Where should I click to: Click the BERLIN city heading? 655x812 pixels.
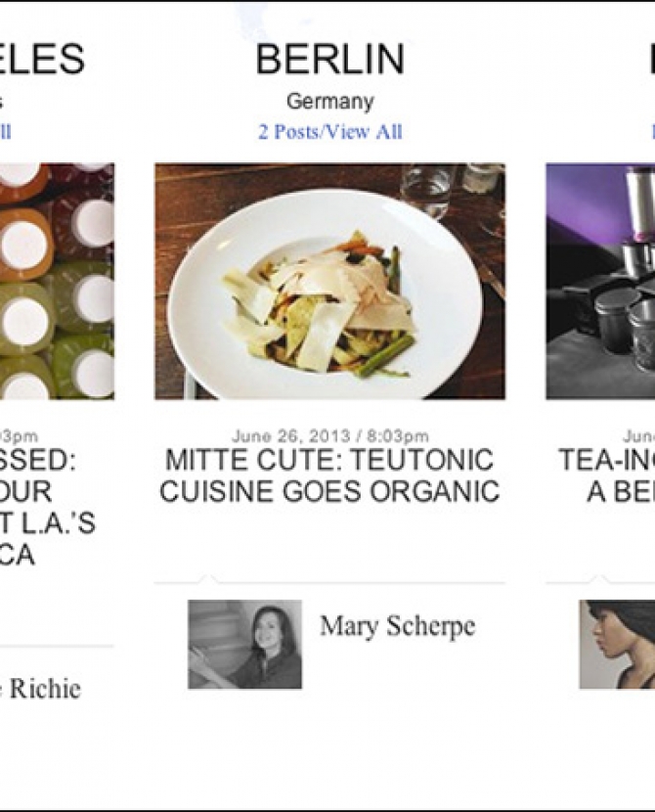click(x=329, y=60)
